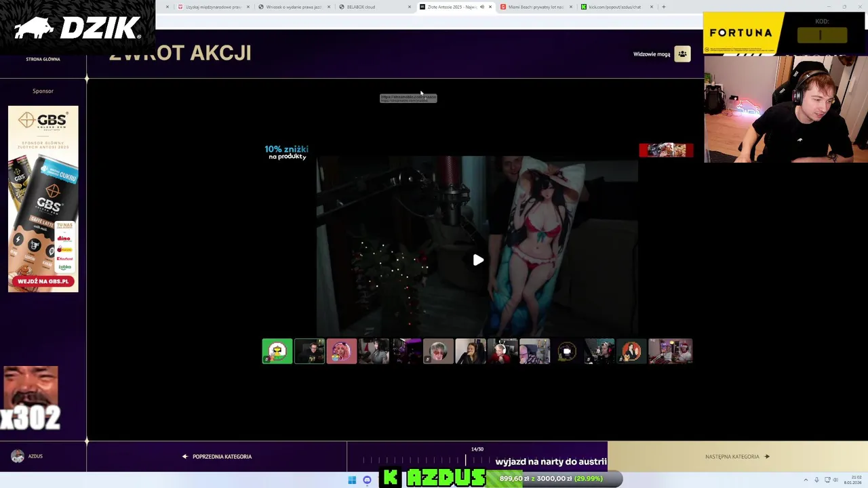The height and width of the screenshot is (488, 868).
Task: Select the nominee thumbnail with camera icon
Action: tap(567, 351)
